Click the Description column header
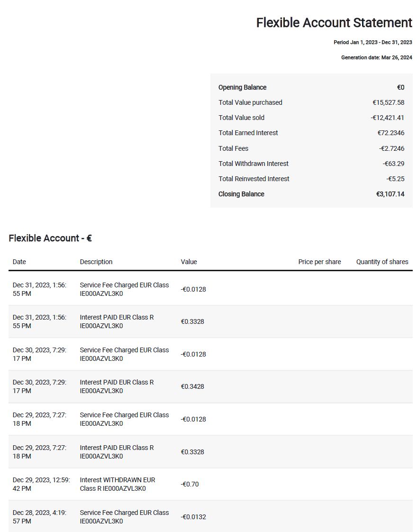The height and width of the screenshot is (532, 417). (96, 262)
